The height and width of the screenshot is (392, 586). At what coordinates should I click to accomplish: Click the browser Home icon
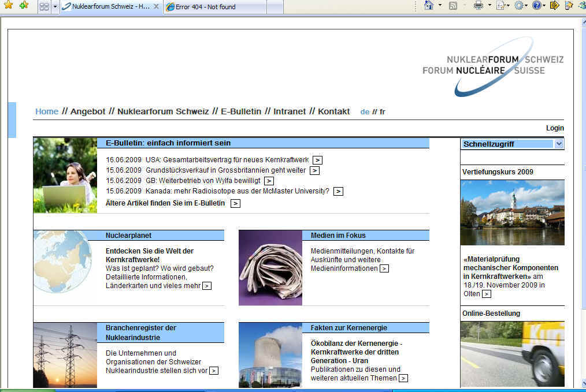pyautogui.click(x=429, y=5)
